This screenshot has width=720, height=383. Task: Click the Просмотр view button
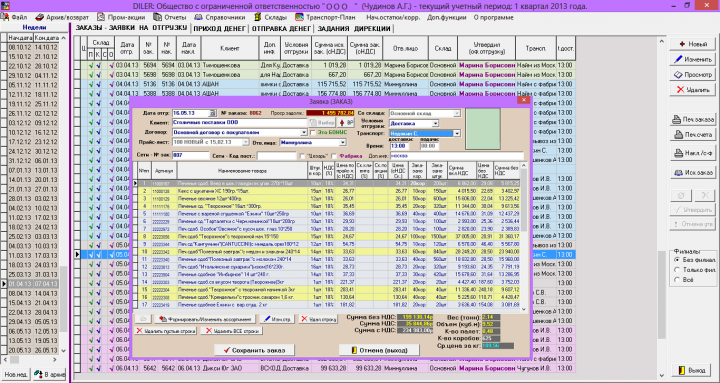coord(692,74)
